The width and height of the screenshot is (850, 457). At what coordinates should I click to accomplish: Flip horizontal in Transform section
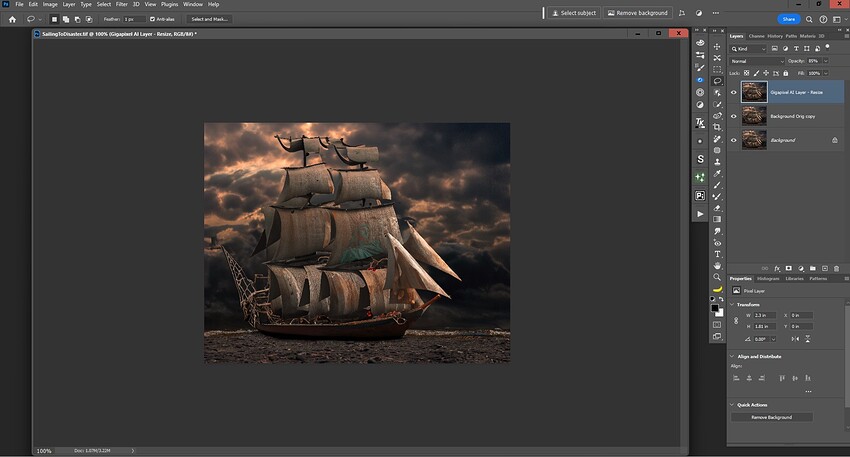(x=795, y=339)
